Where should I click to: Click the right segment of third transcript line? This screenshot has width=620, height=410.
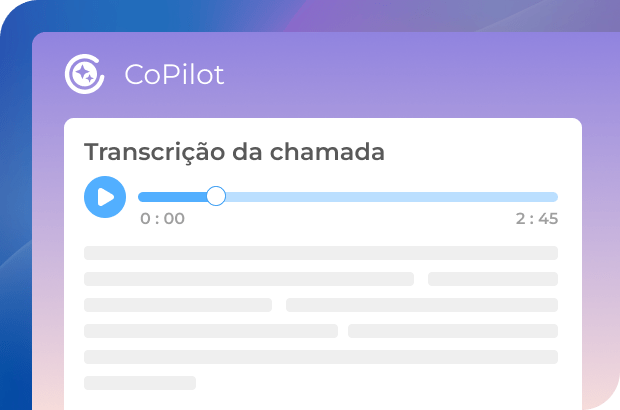click(x=421, y=305)
